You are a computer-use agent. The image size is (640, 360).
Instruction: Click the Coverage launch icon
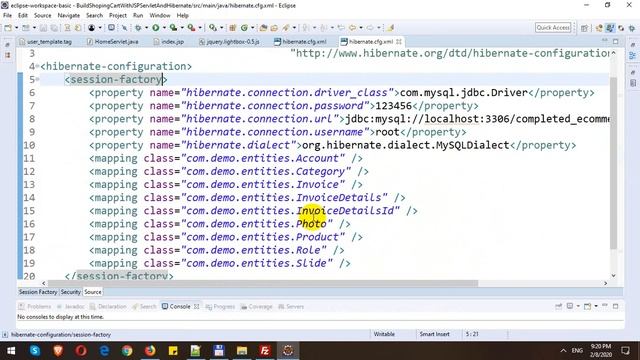pos(173,28)
